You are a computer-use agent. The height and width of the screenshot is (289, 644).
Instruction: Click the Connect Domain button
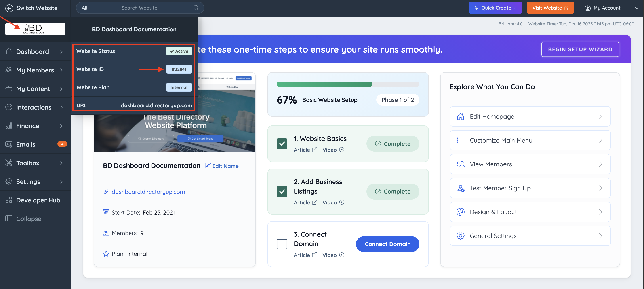(x=387, y=244)
